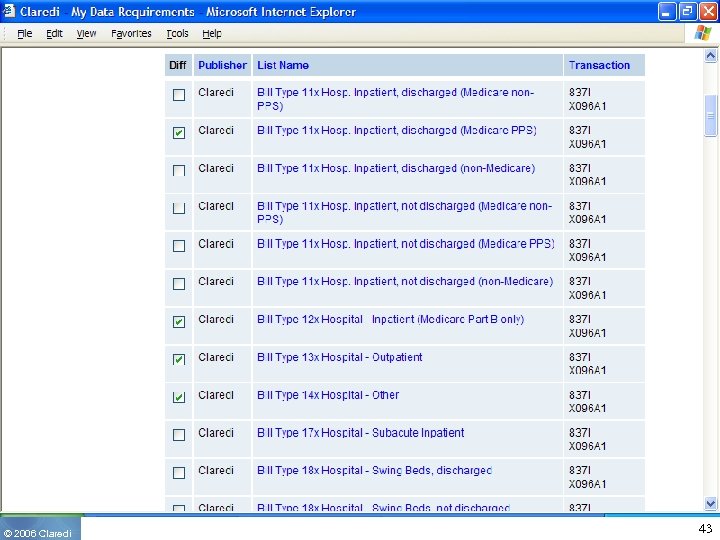Open the Tools menu

[177, 34]
